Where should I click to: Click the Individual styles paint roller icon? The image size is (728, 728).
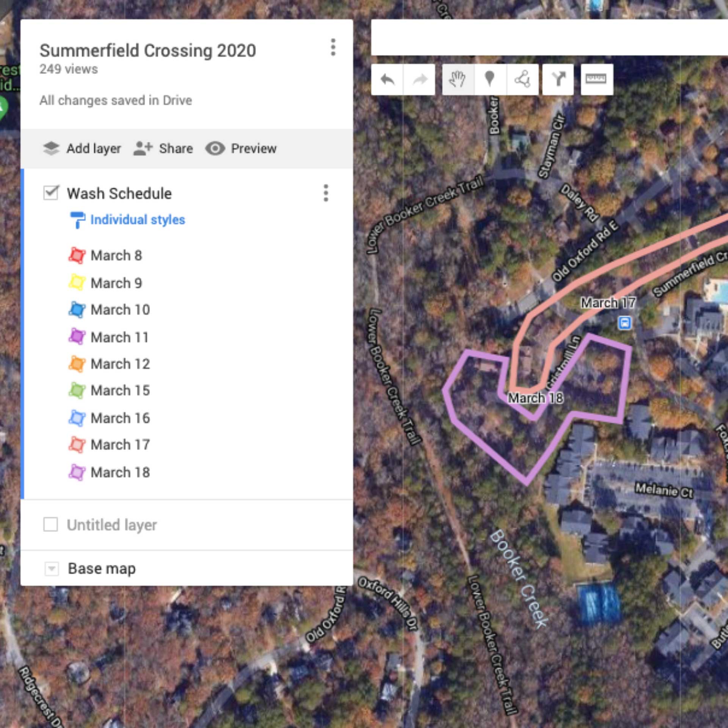point(77,220)
